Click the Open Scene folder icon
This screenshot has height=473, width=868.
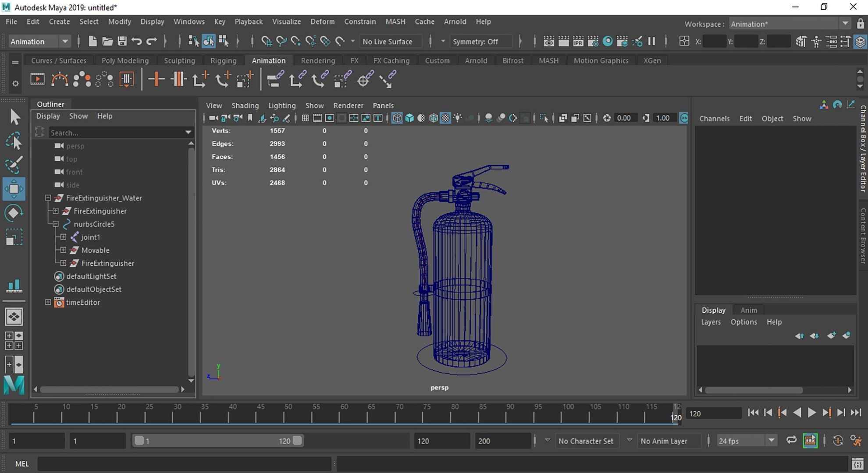click(107, 42)
